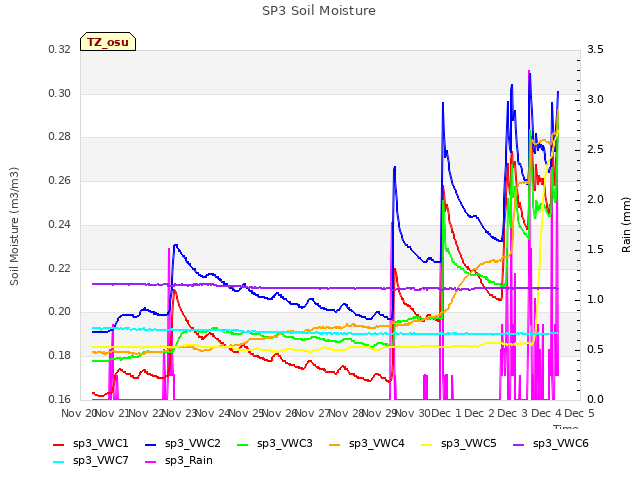
Task: Click the 0.30 soil moisture tick label
Action: click(x=60, y=93)
